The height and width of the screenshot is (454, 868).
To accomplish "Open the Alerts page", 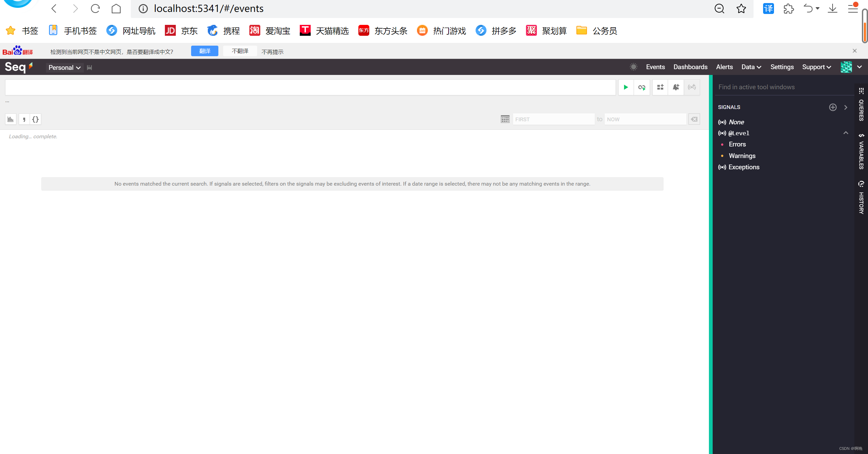I will (x=724, y=67).
